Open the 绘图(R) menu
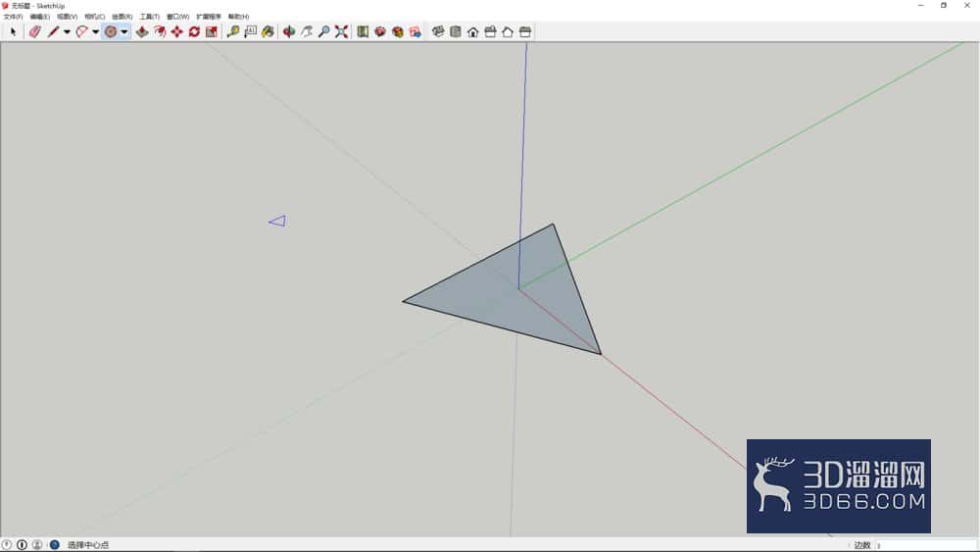Image resolution: width=980 pixels, height=552 pixels. [122, 17]
